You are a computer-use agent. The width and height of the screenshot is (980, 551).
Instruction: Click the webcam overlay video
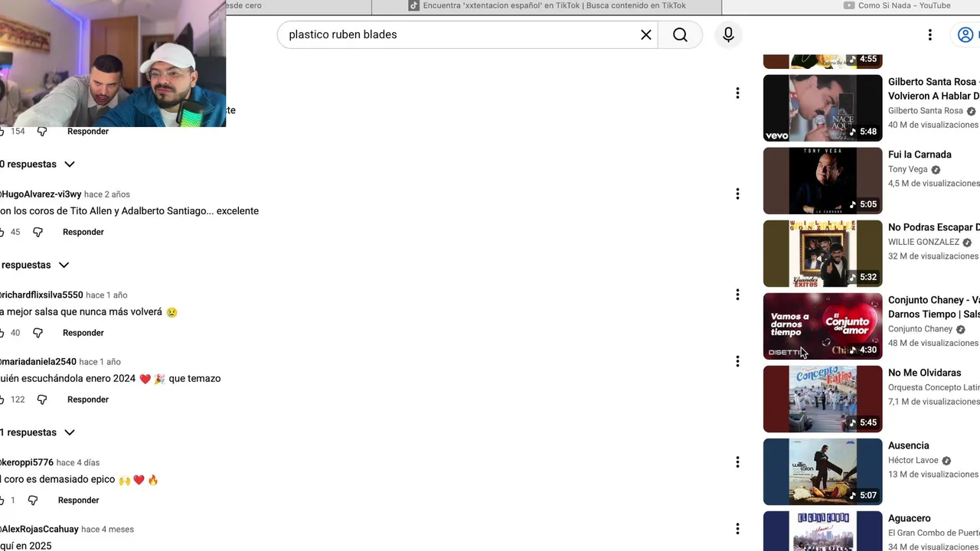(x=113, y=63)
